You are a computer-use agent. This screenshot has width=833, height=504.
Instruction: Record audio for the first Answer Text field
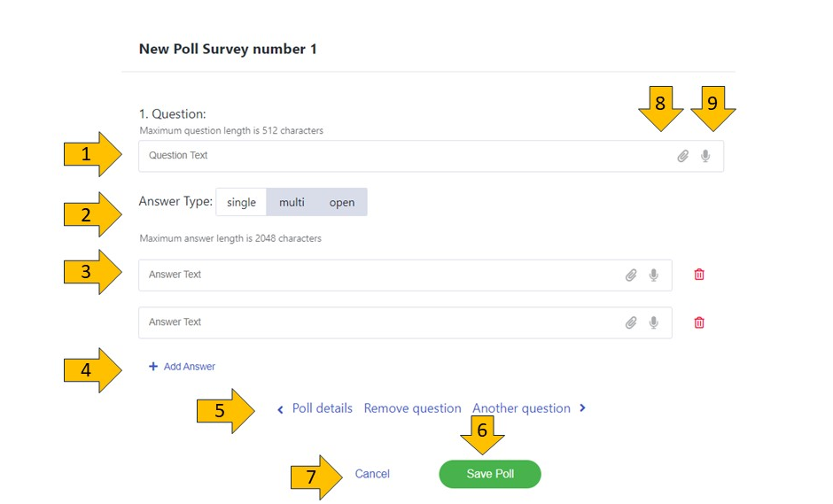tap(654, 275)
